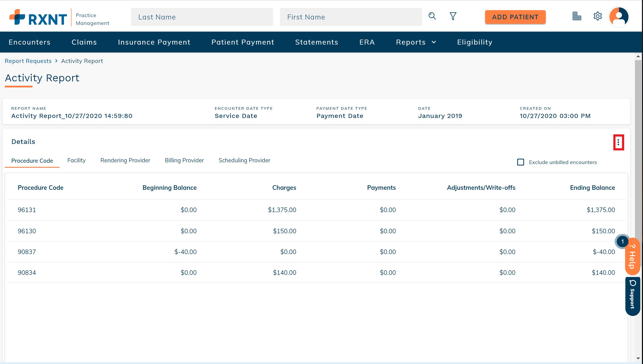This screenshot has width=643, height=364.
Task: Open the ERA menu
Action: coord(367,42)
